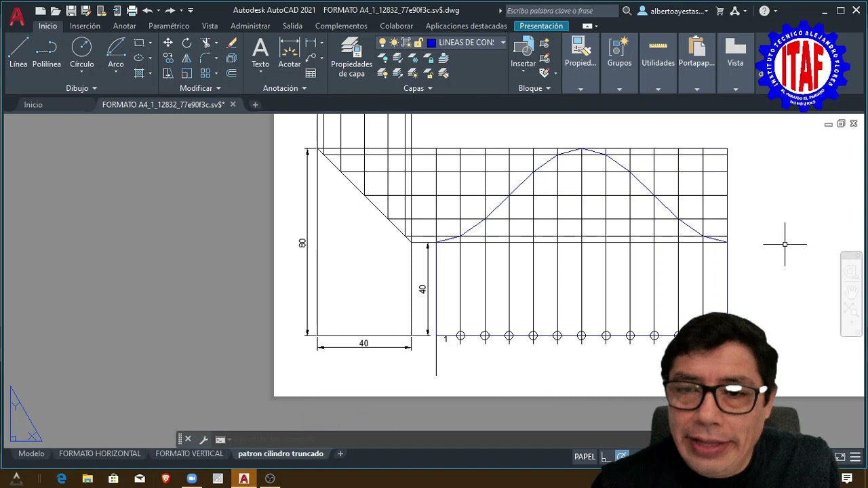Open the albertoayestas account dropdown
The image size is (868, 488).
click(x=679, y=11)
